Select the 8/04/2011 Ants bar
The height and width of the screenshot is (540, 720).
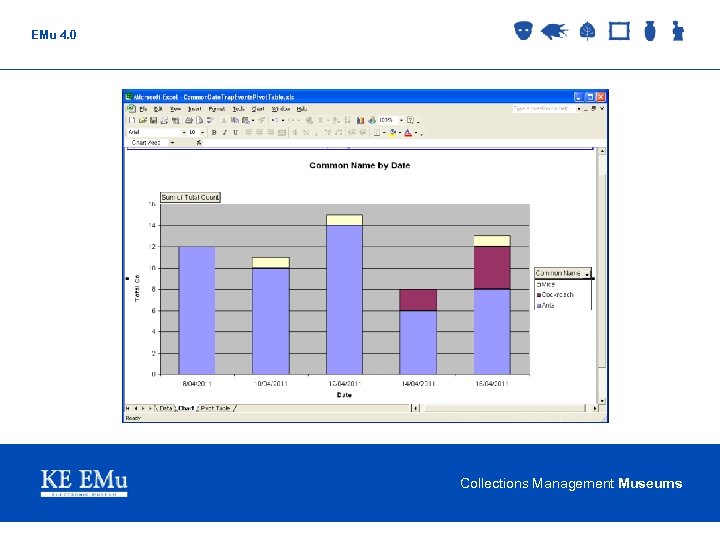click(x=197, y=310)
